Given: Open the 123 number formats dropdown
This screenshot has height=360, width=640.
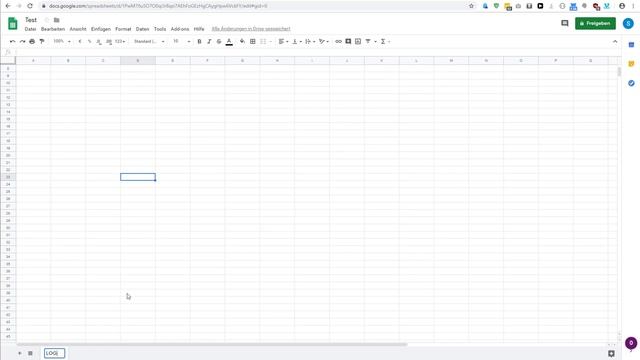Looking at the screenshot, I should [120, 41].
